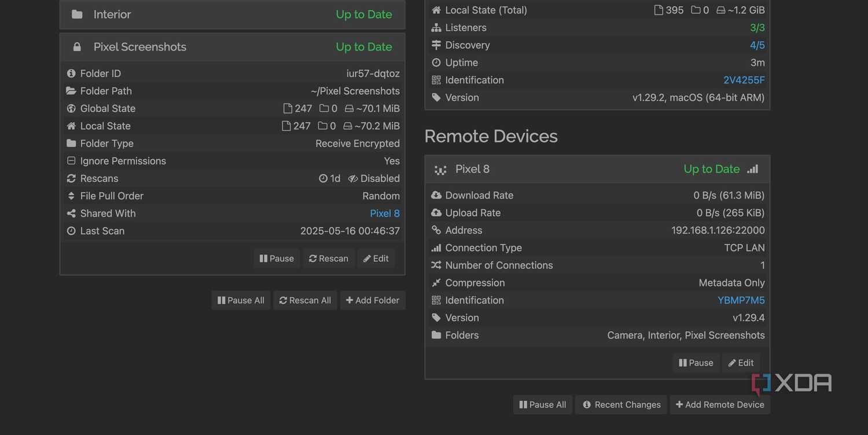Open the YBMP7M5 device identification link

coord(741,300)
